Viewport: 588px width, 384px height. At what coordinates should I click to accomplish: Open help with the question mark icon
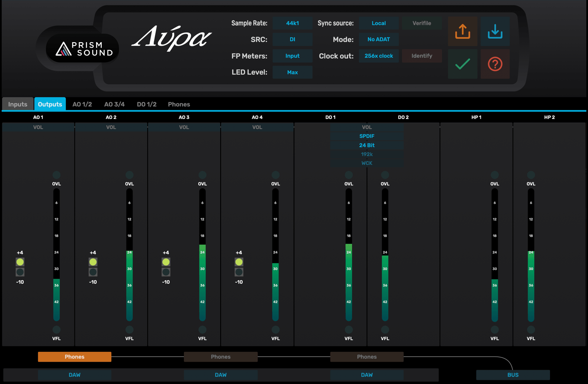tap(495, 64)
